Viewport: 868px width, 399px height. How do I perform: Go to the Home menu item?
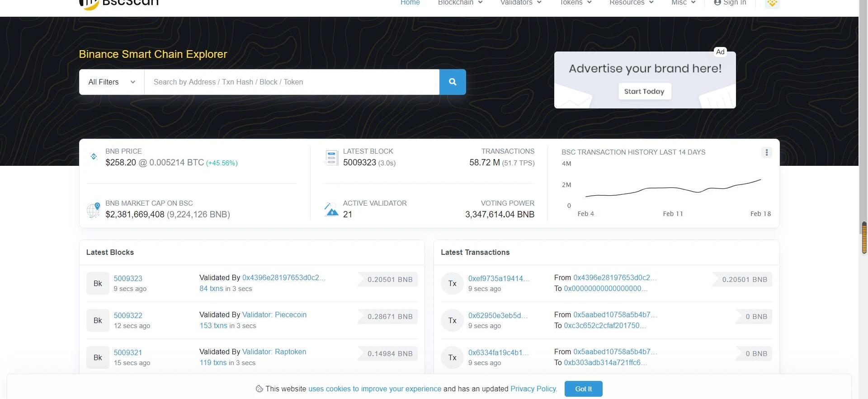click(x=410, y=3)
